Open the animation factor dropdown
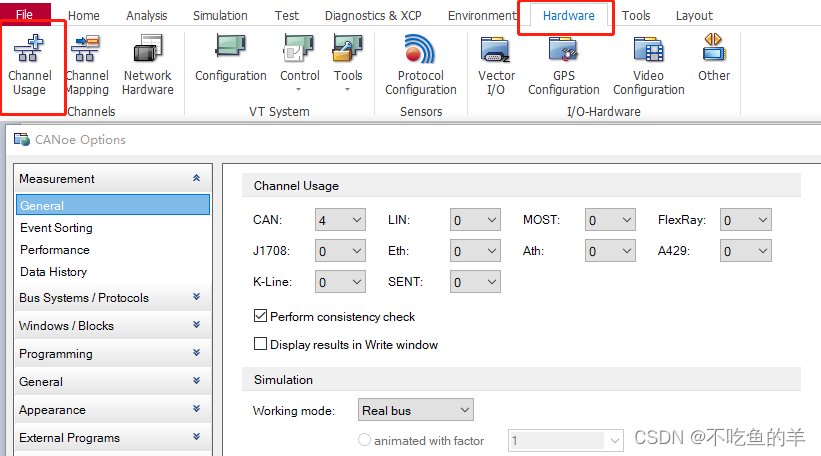The height and width of the screenshot is (456, 821). point(565,440)
